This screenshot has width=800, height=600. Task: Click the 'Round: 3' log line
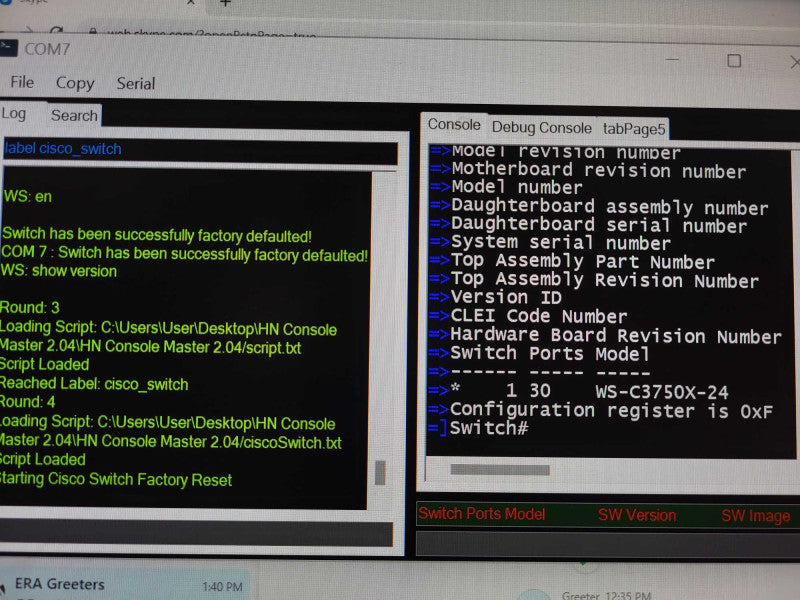coord(30,307)
